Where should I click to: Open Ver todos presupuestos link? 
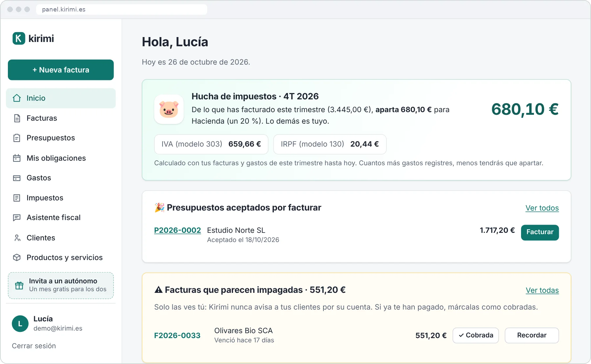[542, 208]
